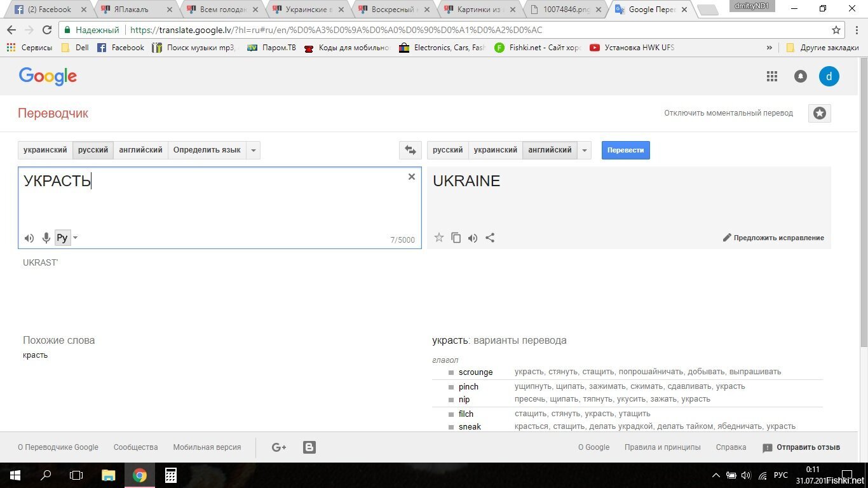Listen to the translated text audio
Screen dimensions: 868x488
point(473,238)
